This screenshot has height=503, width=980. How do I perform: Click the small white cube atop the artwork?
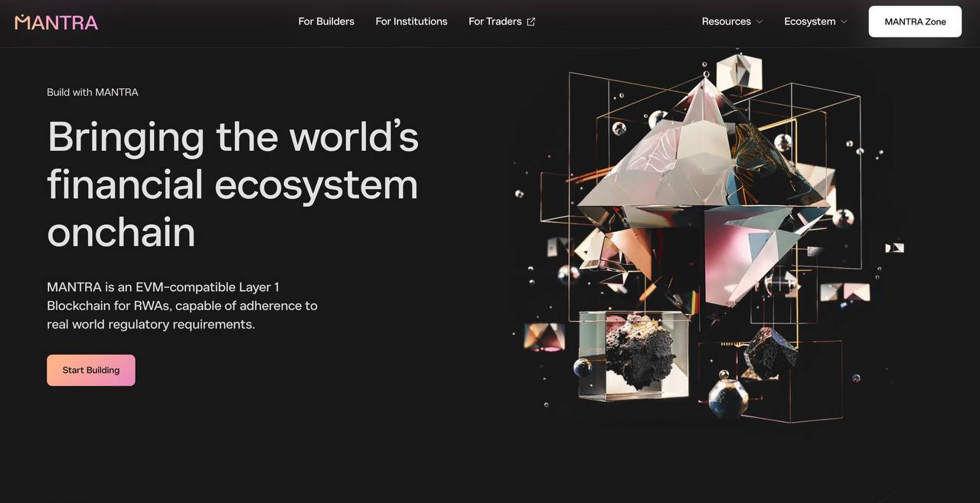pyautogui.click(x=739, y=73)
